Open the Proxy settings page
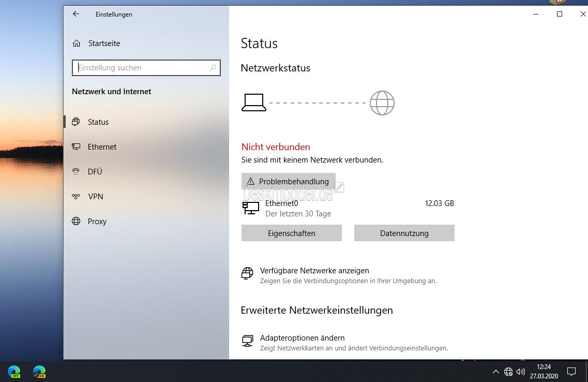 pos(97,222)
